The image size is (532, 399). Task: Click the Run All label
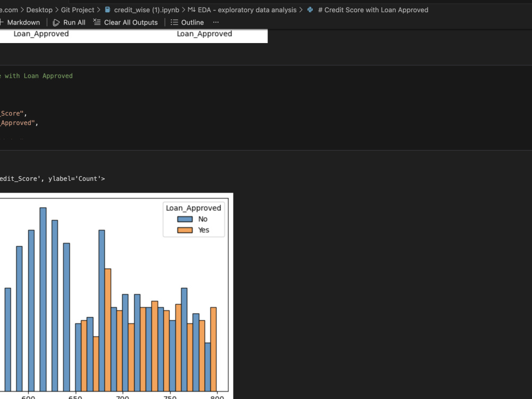[x=74, y=22]
